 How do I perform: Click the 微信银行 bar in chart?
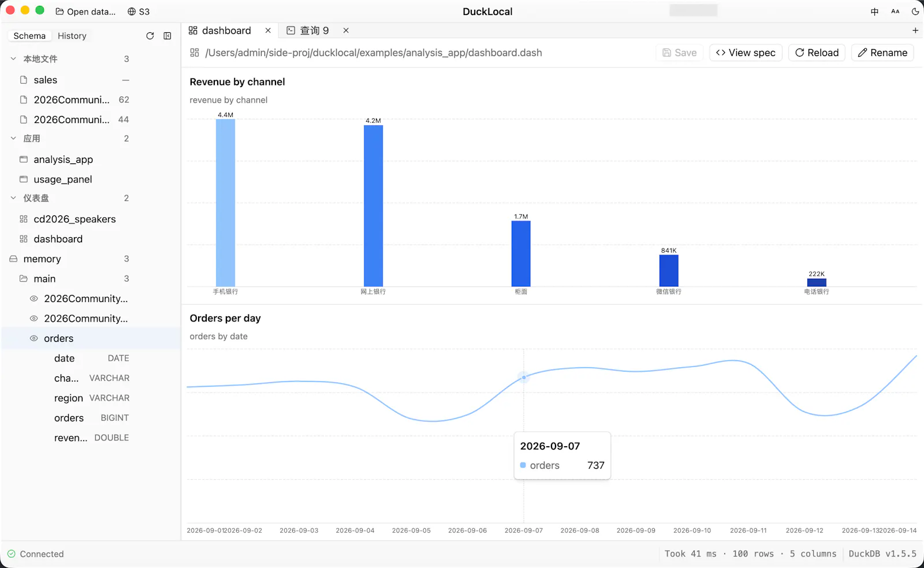click(x=669, y=270)
